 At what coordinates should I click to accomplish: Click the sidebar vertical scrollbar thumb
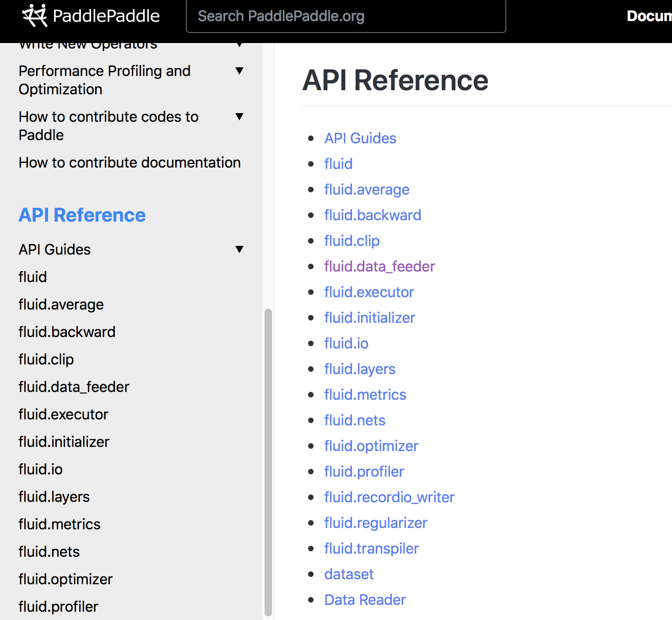[x=268, y=462]
